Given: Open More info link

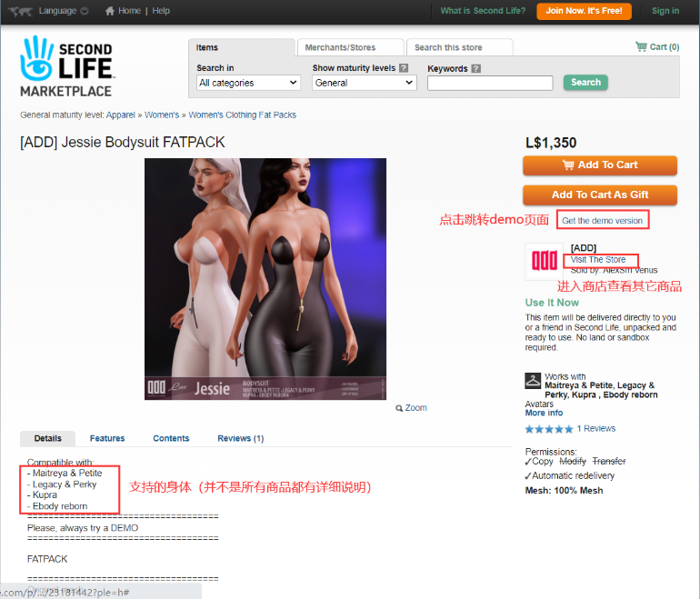Looking at the screenshot, I should click(x=544, y=413).
